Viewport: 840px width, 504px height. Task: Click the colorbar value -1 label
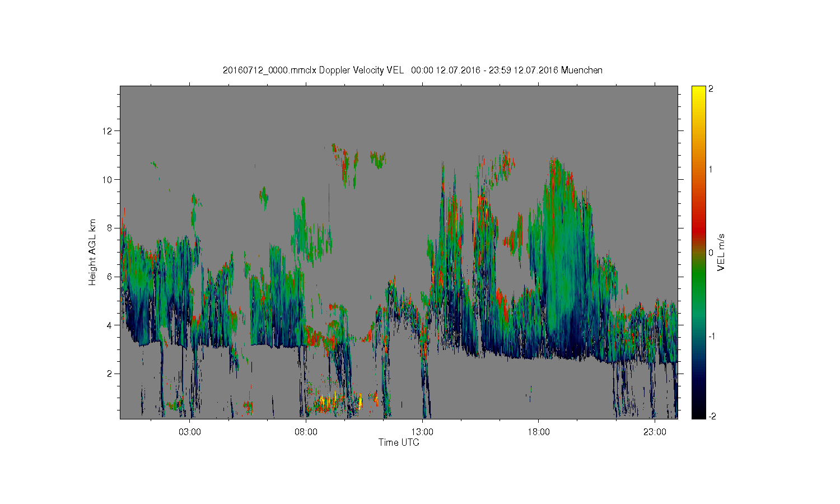click(711, 336)
